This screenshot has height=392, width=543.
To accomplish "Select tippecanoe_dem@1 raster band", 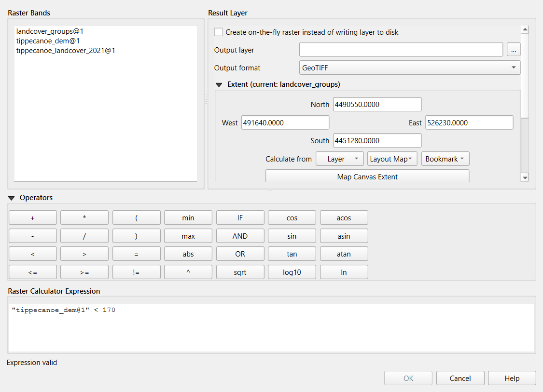I will 48,41.
